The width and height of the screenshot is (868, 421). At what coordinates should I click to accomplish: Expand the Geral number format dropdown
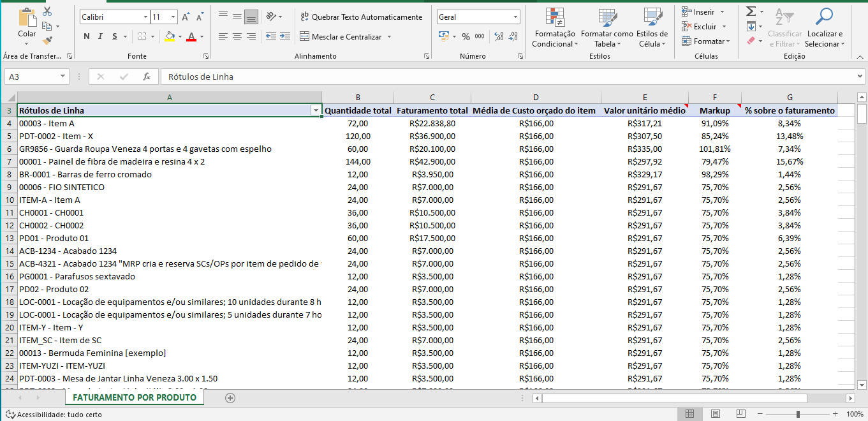click(515, 17)
